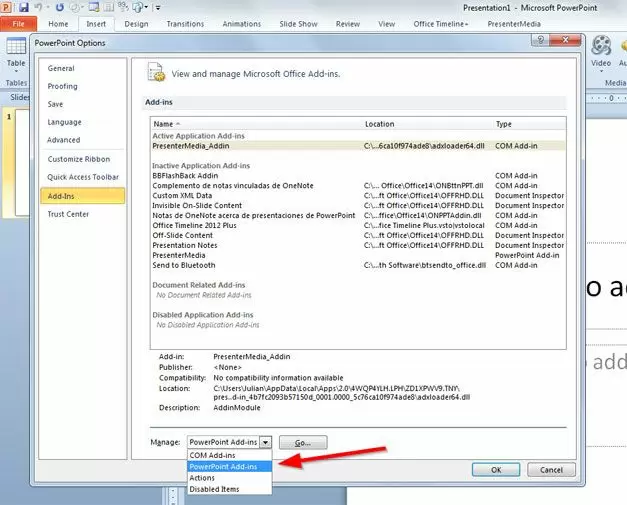Image resolution: width=627 pixels, height=505 pixels.
Task: Click the blue Redo/Repeat icon
Action: [x=60, y=7]
